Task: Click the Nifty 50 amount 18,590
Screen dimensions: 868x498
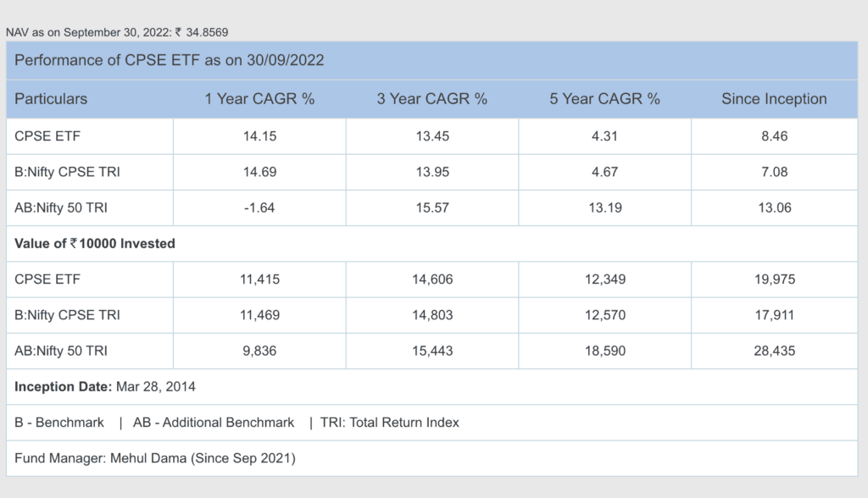Action: coord(605,351)
